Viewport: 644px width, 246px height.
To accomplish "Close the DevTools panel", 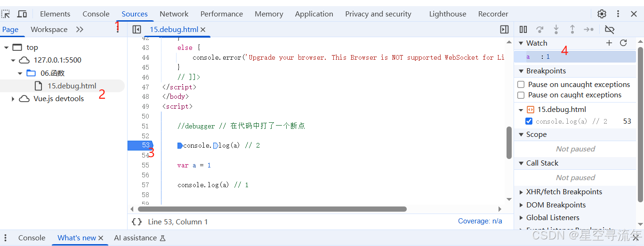I will point(634,14).
